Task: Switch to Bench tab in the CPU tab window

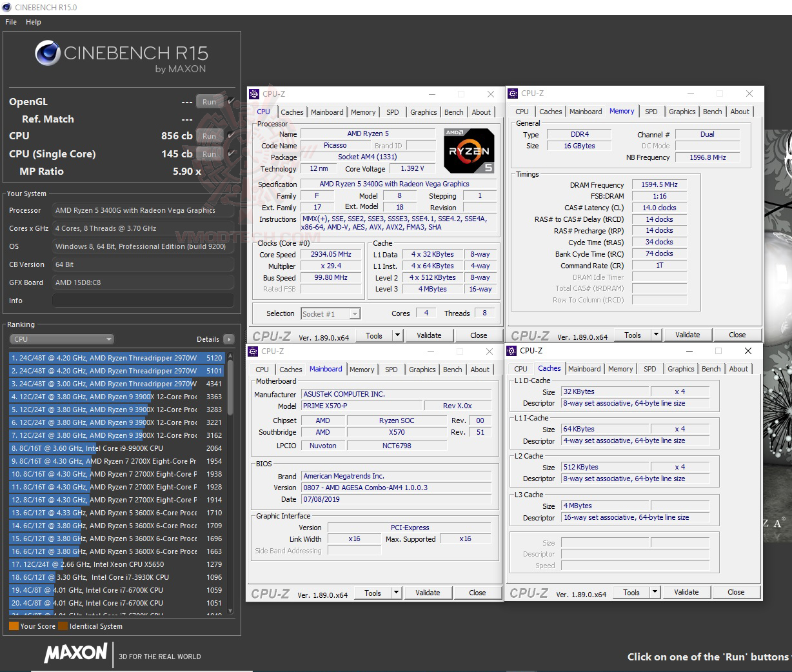Action: pyautogui.click(x=453, y=112)
